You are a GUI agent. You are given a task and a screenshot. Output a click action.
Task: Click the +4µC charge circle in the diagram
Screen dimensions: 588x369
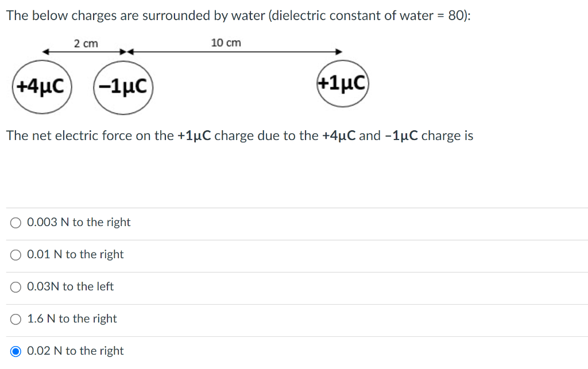click(41, 87)
